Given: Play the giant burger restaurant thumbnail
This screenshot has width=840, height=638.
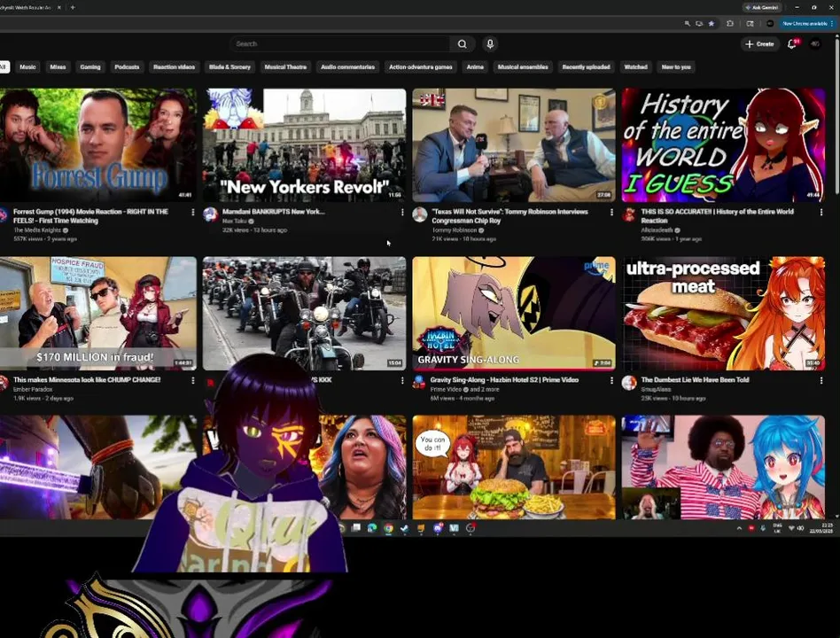Looking at the screenshot, I should [x=514, y=467].
